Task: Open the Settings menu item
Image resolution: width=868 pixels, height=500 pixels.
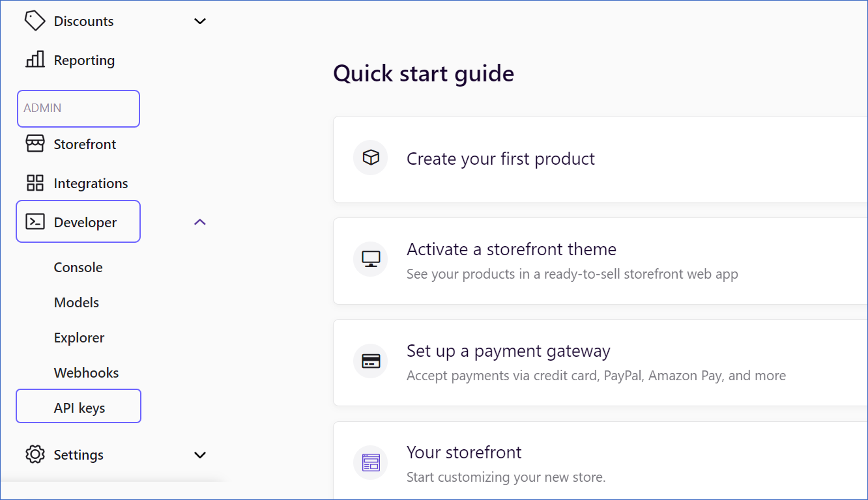Action: [78, 455]
